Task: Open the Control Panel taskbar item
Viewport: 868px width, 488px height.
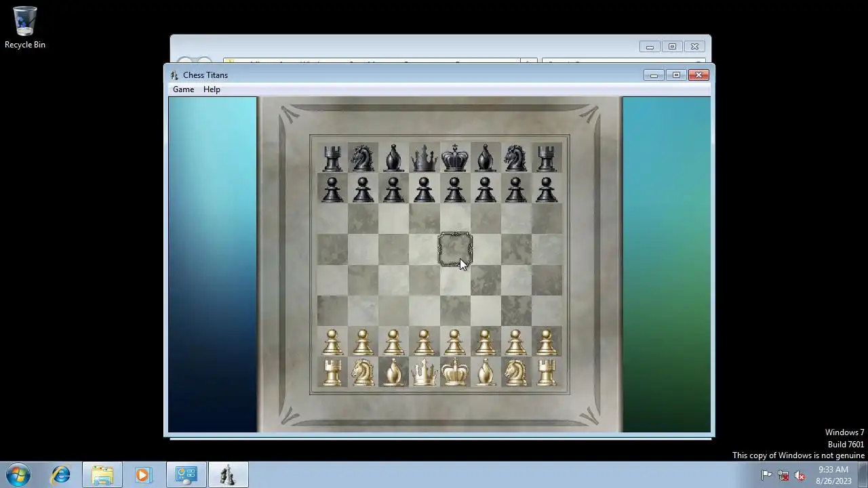Action: (x=186, y=474)
